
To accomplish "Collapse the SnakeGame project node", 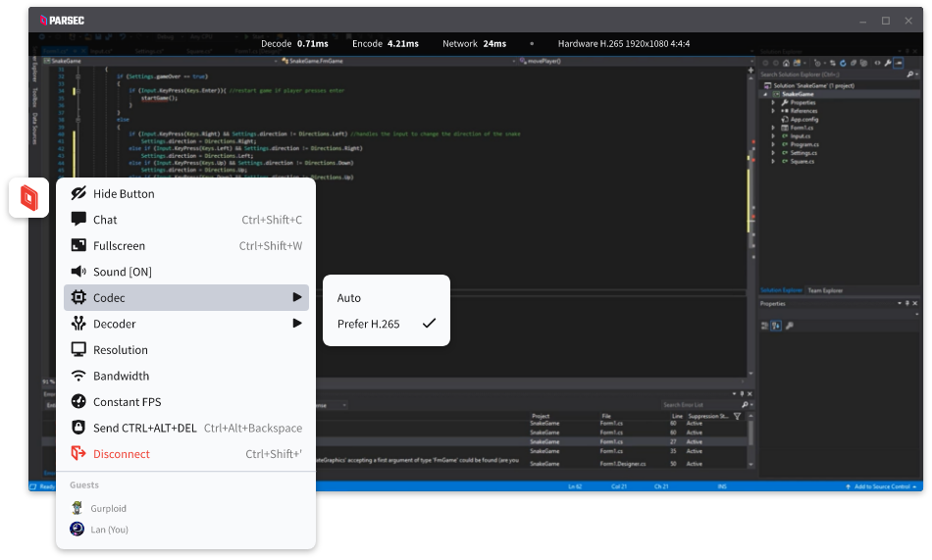I will pos(765,94).
